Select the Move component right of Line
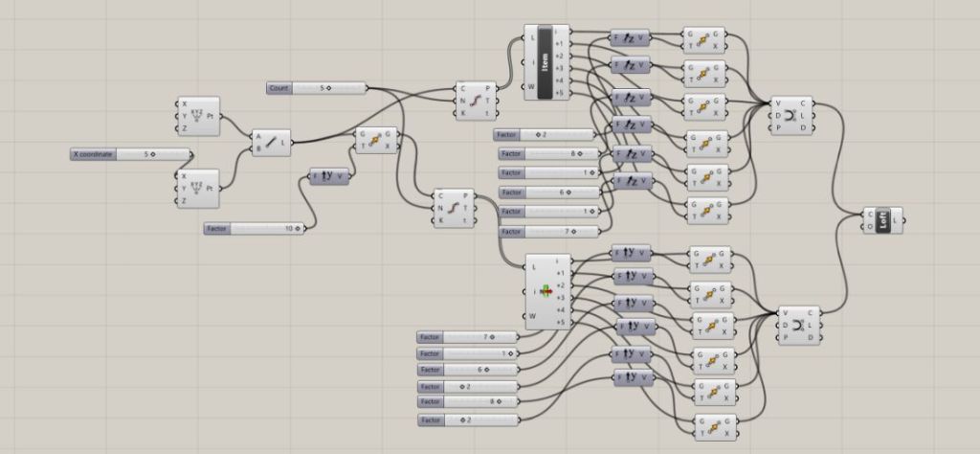 376,142
